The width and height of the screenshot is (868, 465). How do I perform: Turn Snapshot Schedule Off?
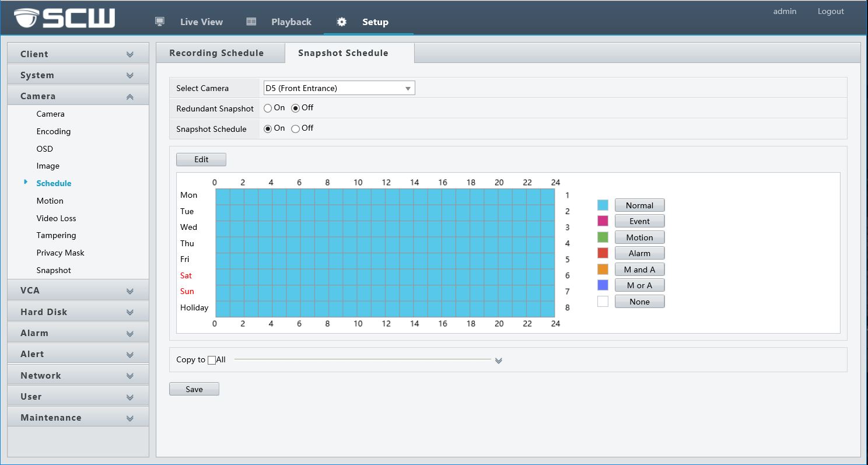click(x=296, y=128)
